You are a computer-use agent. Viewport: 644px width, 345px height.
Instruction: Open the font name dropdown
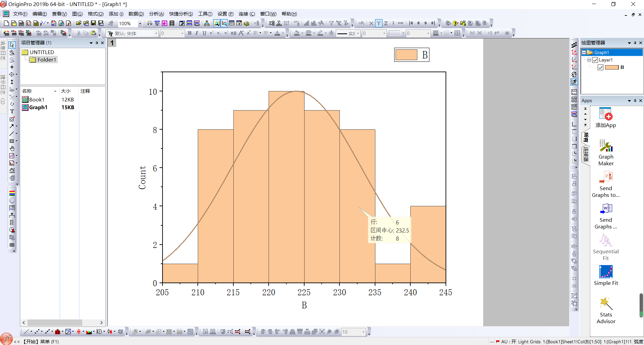pos(156,33)
